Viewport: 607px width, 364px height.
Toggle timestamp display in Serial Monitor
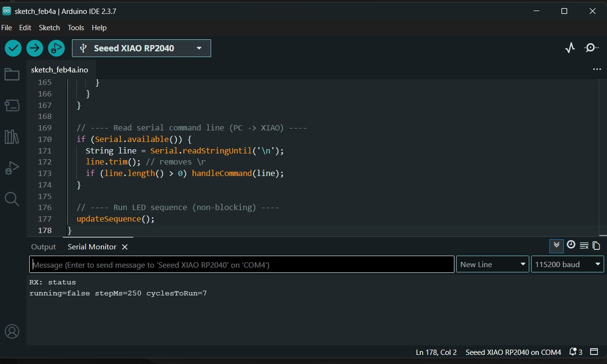(571, 245)
